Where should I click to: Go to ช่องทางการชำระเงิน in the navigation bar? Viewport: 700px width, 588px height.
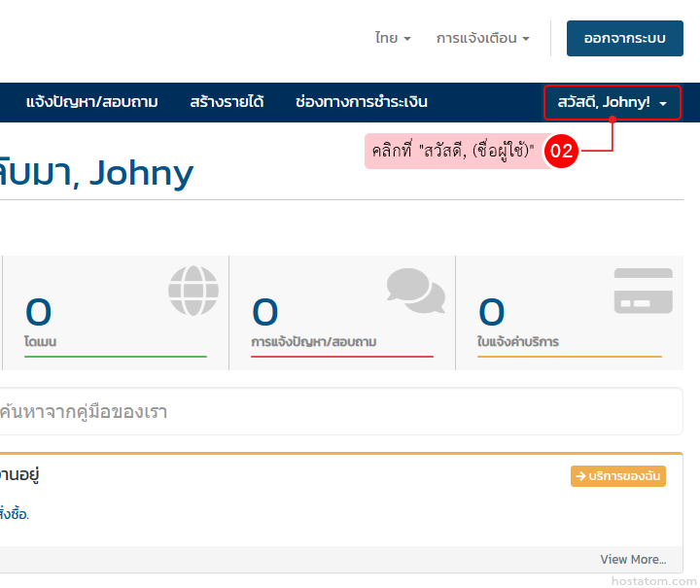(361, 102)
